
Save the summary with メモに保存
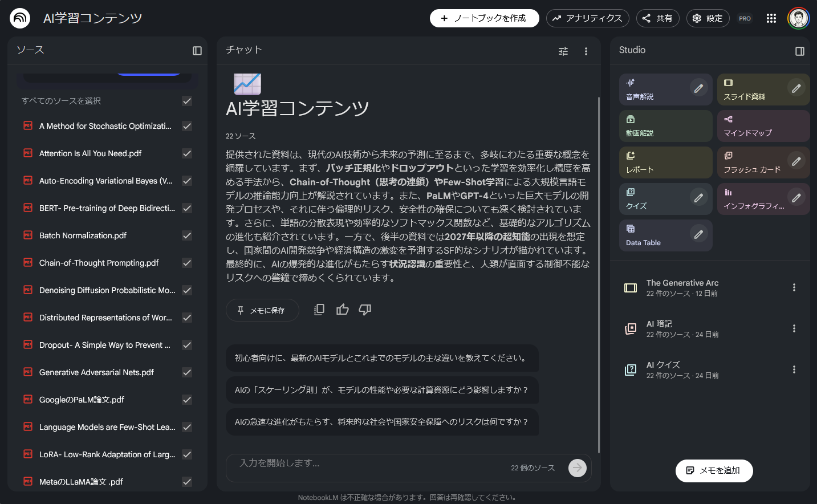pyautogui.click(x=262, y=309)
